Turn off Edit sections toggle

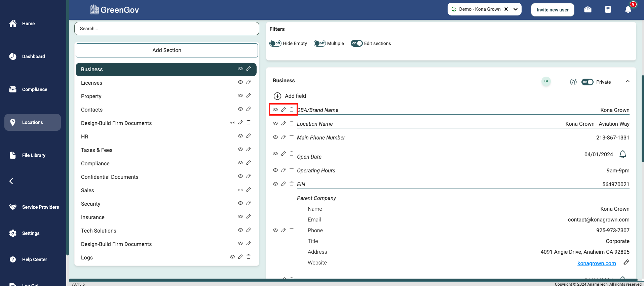[356, 43]
